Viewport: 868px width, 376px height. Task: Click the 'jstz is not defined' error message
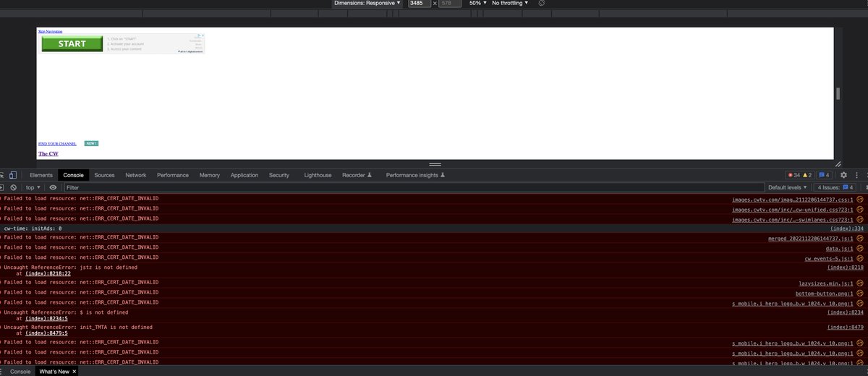coord(71,267)
